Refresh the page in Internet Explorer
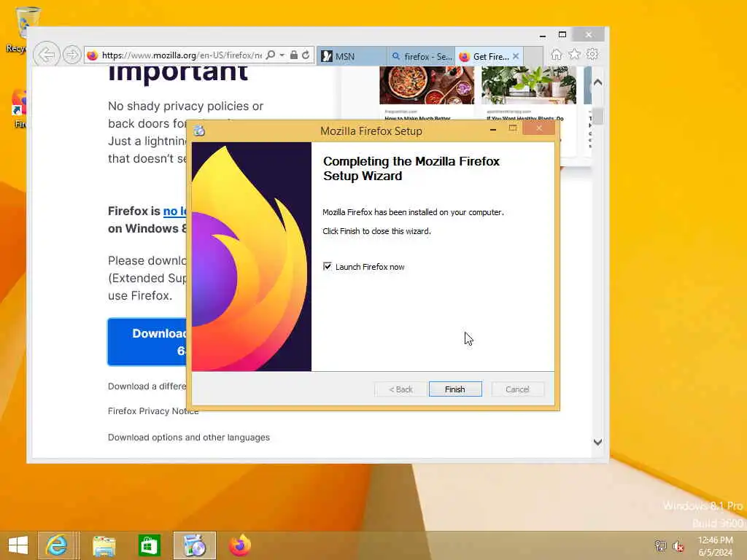The height and width of the screenshot is (560, 747). coord(306,55)
